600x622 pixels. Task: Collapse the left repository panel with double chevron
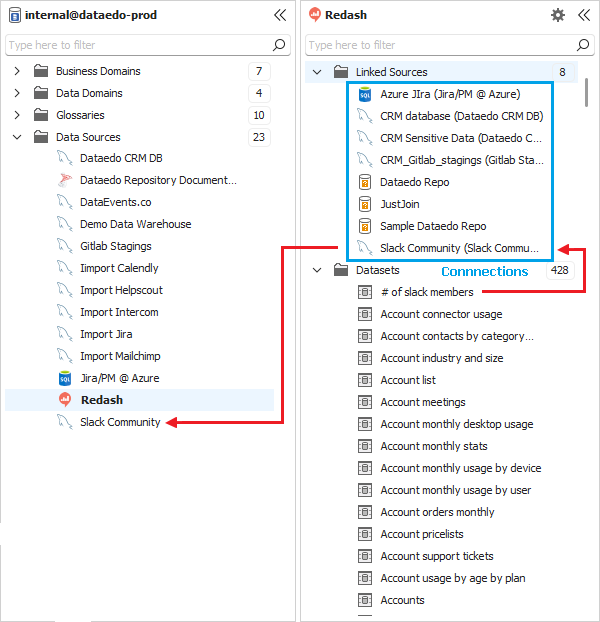coord(280,15)
